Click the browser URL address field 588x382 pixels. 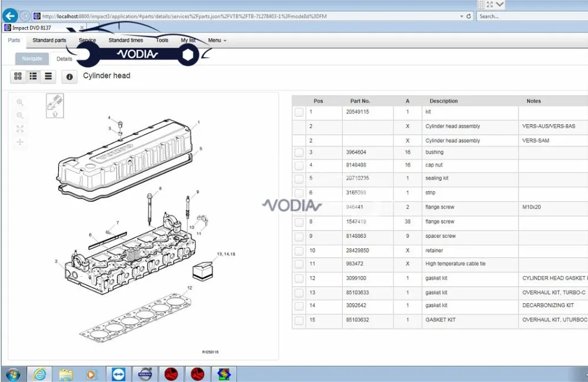coord(248,16)
